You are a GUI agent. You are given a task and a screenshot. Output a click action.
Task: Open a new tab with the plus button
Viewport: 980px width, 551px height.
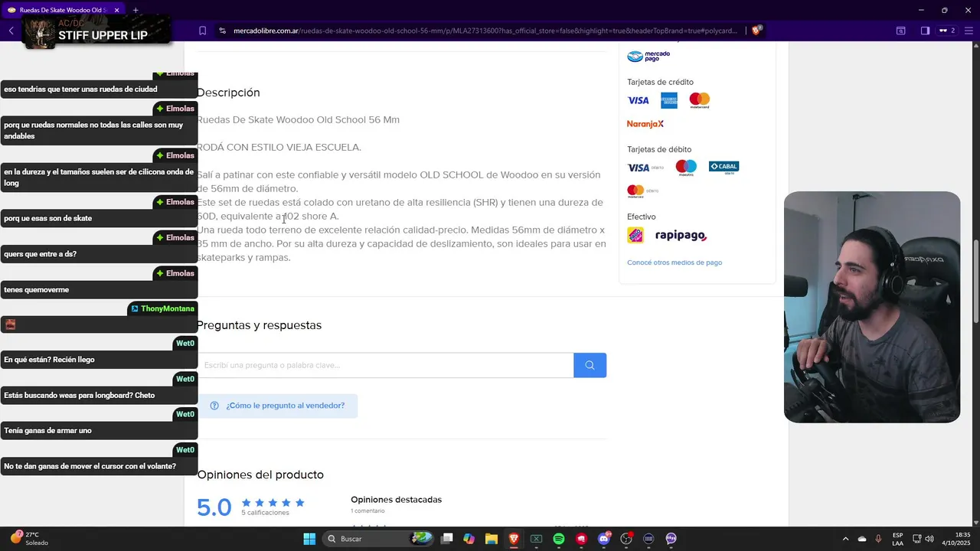pyautogui.click(x=136, y=10)
